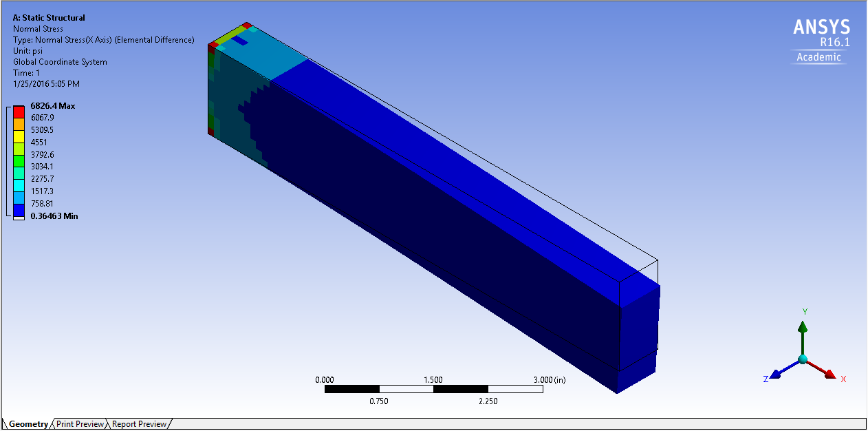Click the 3792.6 legend value
The image size is (868, 431).
click(43, 155)
